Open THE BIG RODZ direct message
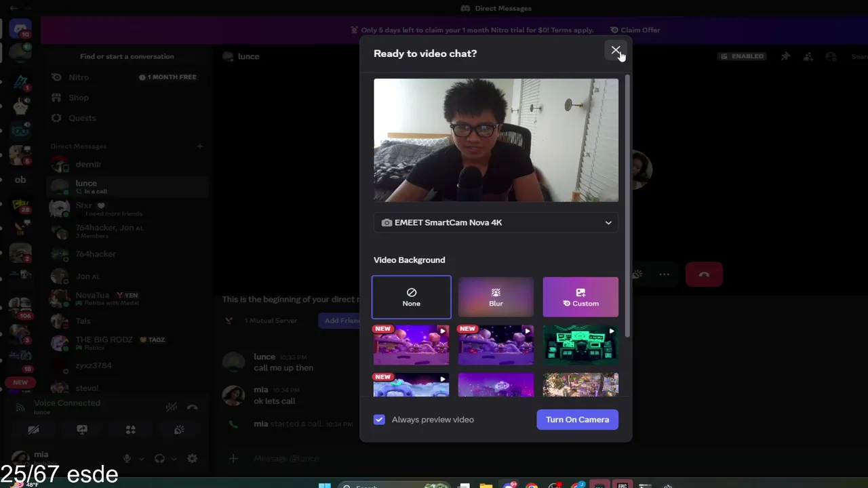 (x=126, y=343)
